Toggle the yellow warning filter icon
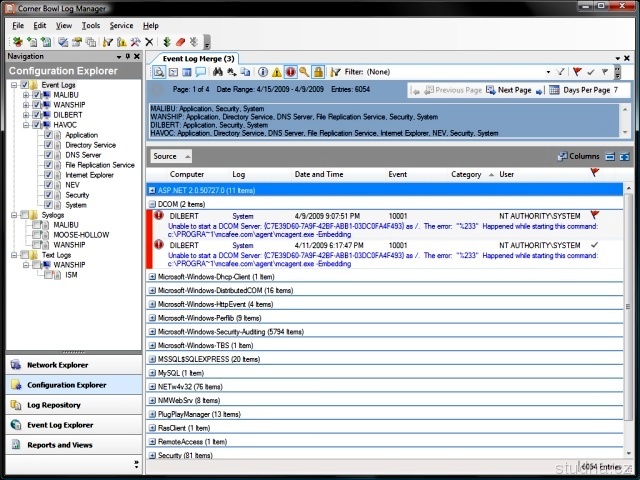640x480 pixels. point(277,72)
